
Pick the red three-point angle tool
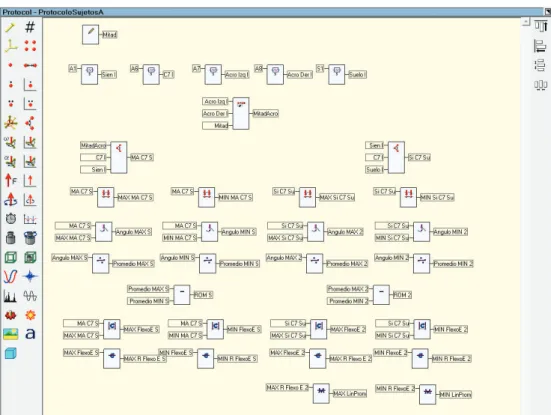coord(30,123)
